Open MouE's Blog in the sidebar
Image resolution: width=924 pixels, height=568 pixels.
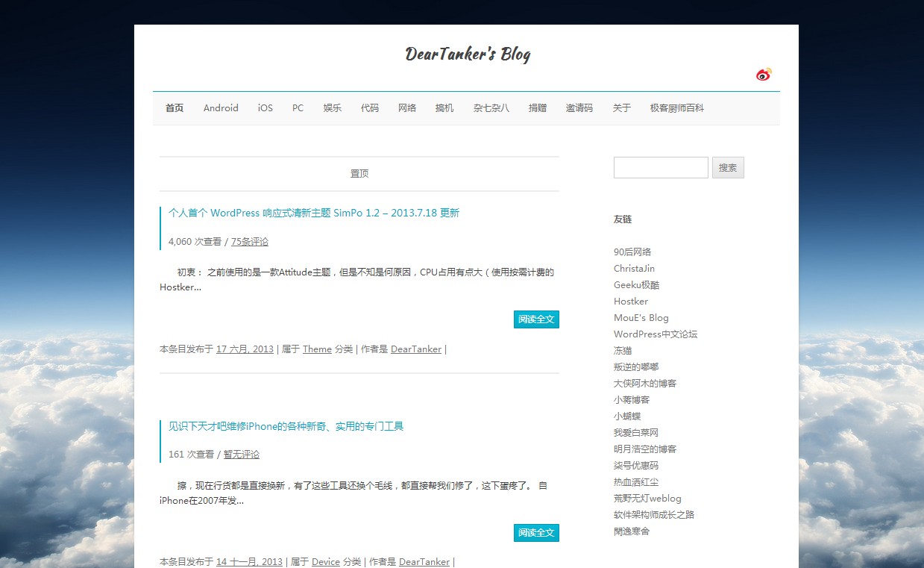(641, 318)
